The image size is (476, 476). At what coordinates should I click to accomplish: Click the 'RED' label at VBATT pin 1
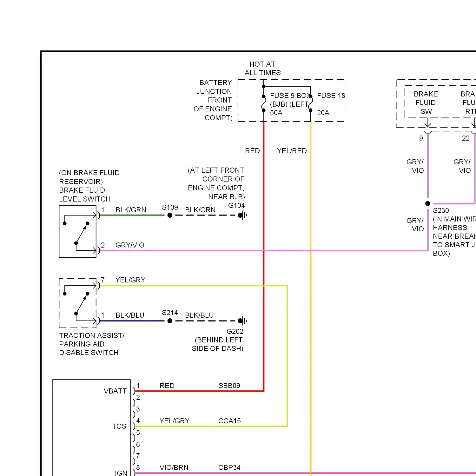coord(167,386)
